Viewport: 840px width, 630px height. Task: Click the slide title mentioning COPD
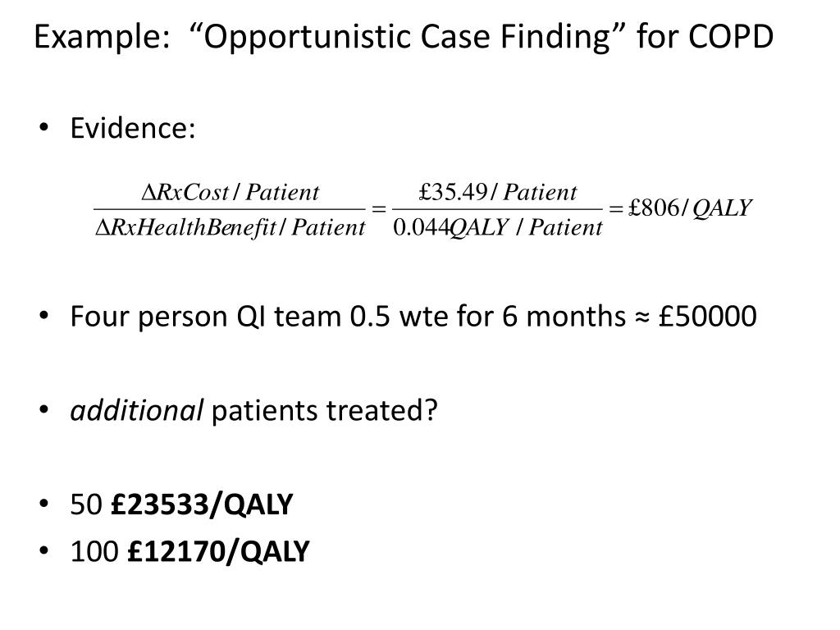pos(404,37)
